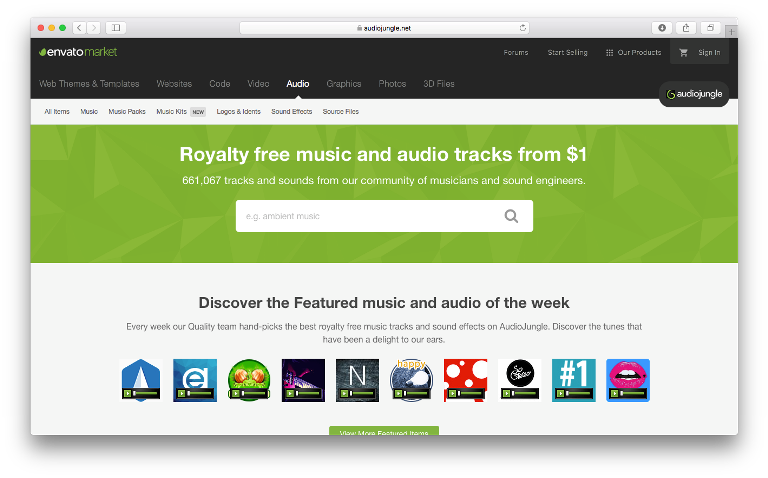Image resolution: width=768 pixels, height=478 pixels.
Task: Open the black circle signature featured thumbnail
Action: tap(520, 380)
